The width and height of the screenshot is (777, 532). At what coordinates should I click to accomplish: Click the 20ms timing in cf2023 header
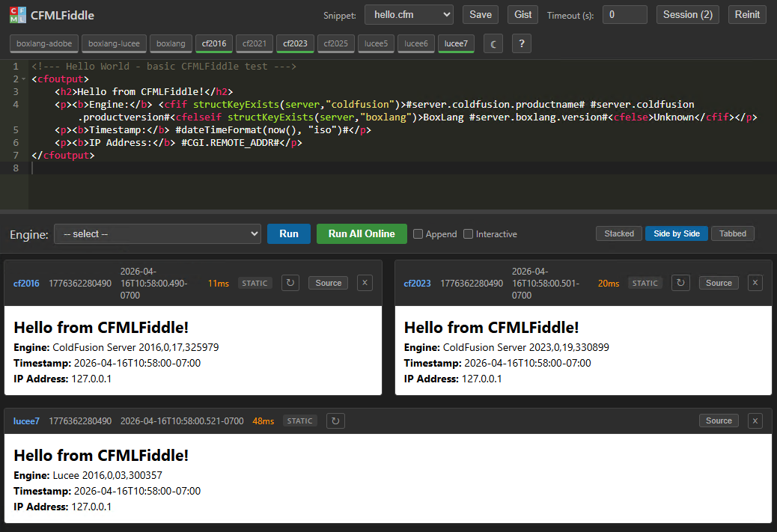click(x=609, y=284)
